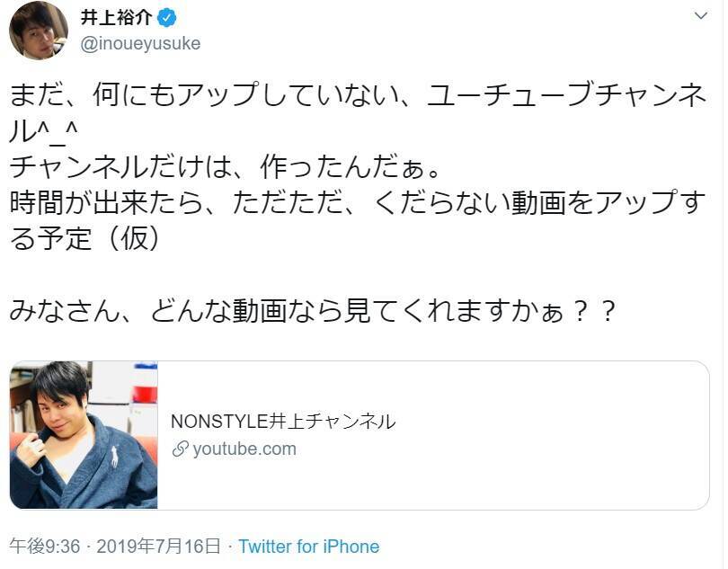The height and width of the screenshot is (569, 728).
Task: Click the 午後9:36 timestamp
Action: [45, 547]
